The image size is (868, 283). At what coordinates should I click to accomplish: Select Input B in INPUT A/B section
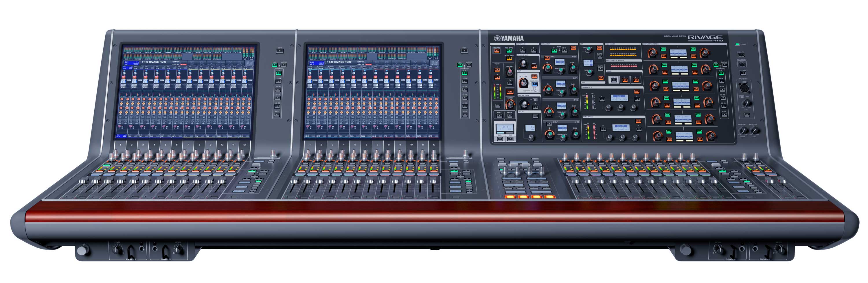pyautogui.click(x=534, y=51)
